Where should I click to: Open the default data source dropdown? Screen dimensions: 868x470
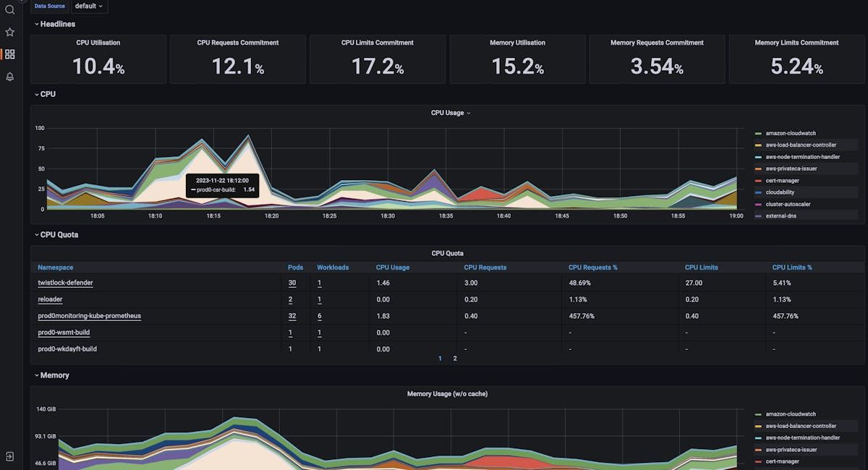(x=88, y=6)
